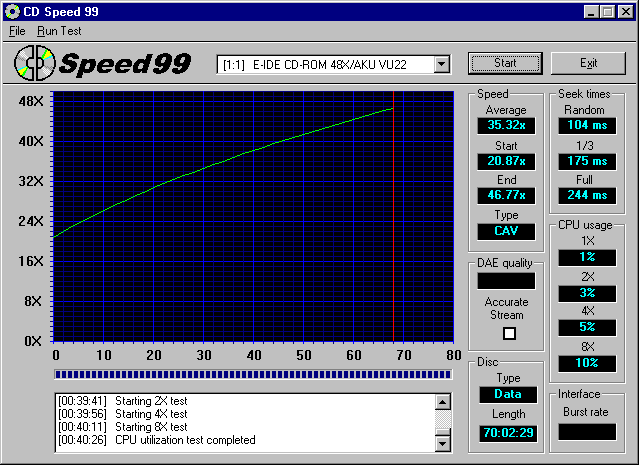The width and height of the screenshot is (639, 465).
Task: Click the 2X CPU usage value 3%
Action: (587, 293)
